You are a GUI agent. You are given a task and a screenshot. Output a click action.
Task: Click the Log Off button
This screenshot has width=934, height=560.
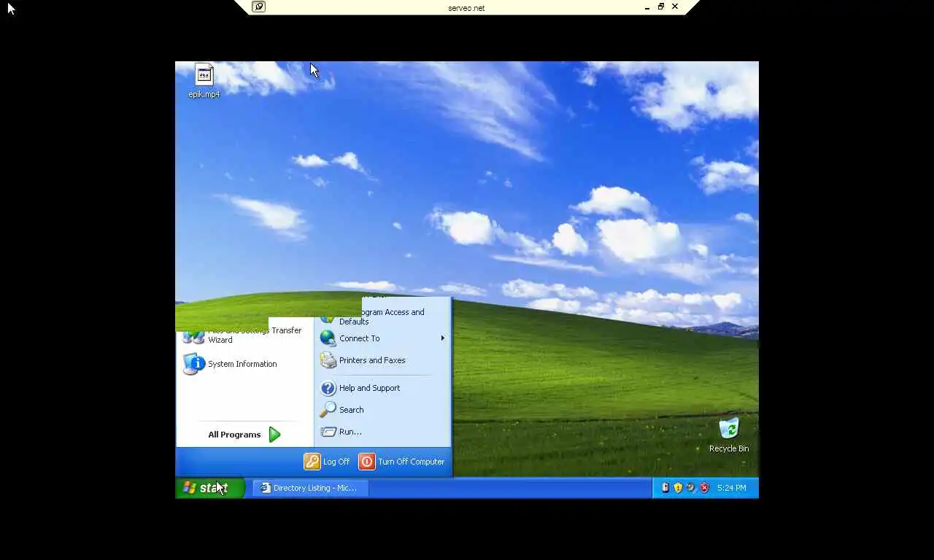click(x=327, y=462)
